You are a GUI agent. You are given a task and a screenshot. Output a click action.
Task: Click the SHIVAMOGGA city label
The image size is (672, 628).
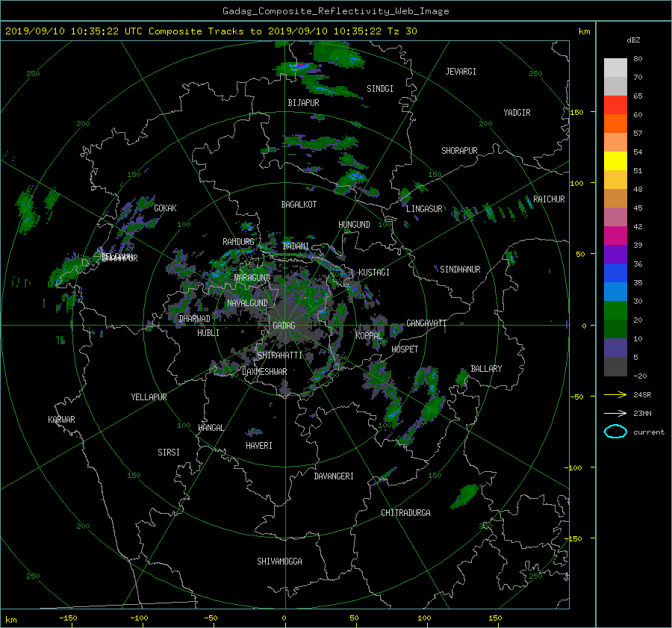pos(279,562)
